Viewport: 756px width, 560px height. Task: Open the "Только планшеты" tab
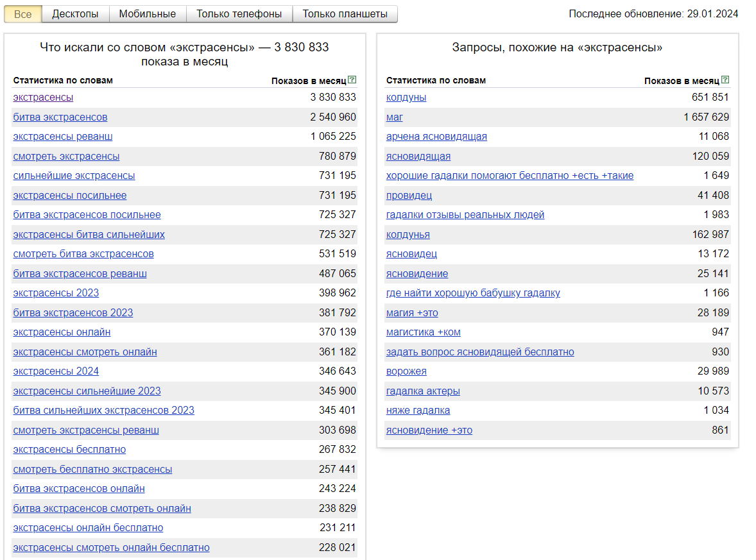345,14
